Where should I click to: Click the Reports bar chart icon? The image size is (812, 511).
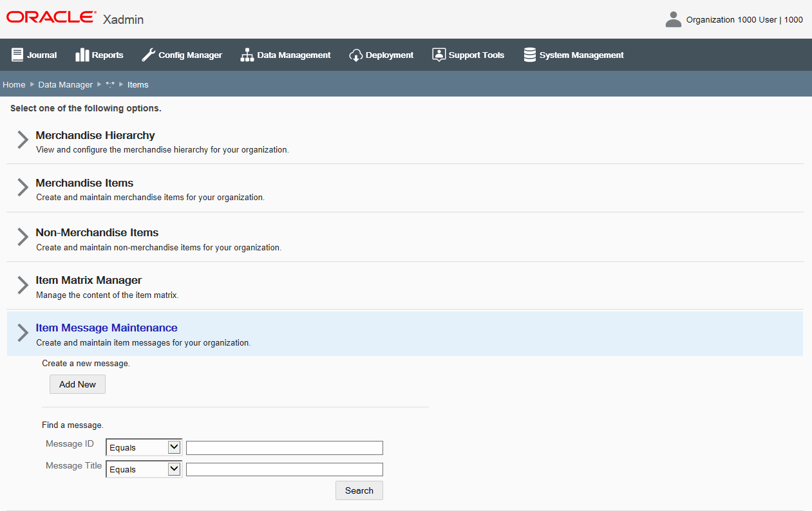coord(82,55)
